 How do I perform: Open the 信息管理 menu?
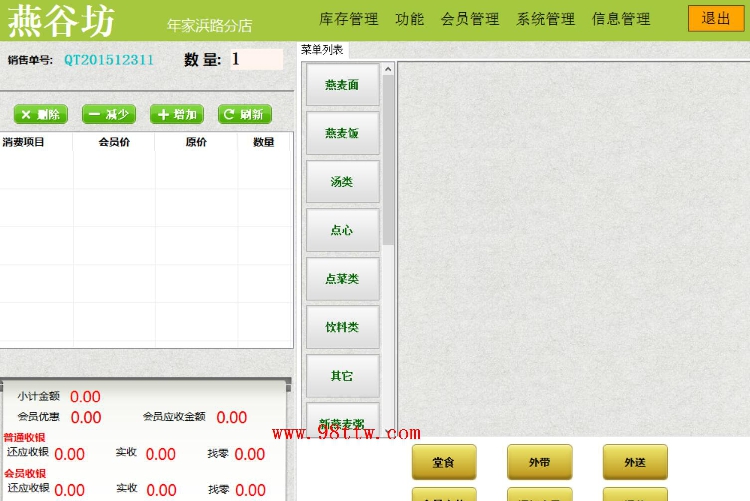(x=621, y=19)
